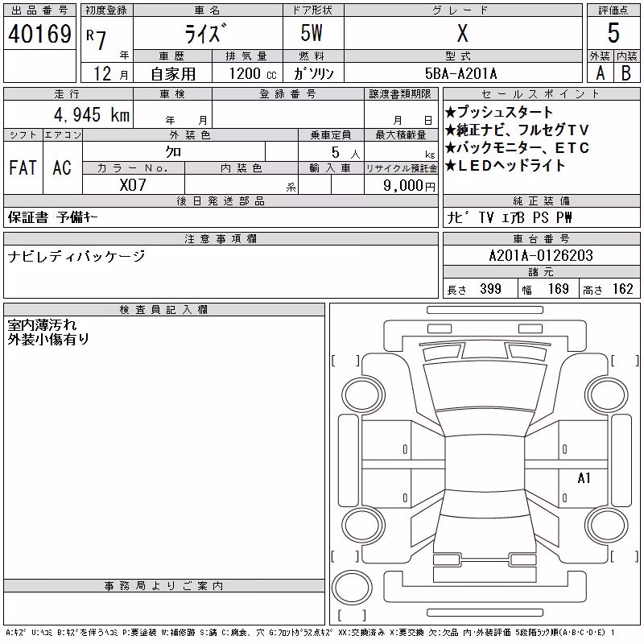644x644 pixels.
Task: Select exterior color クロ
Action: pos(173,152)
